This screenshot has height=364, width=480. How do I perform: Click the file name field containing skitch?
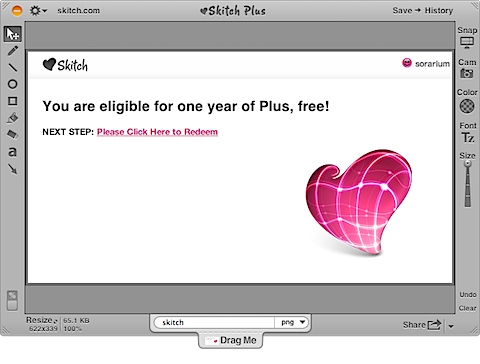tap(214, 323)
